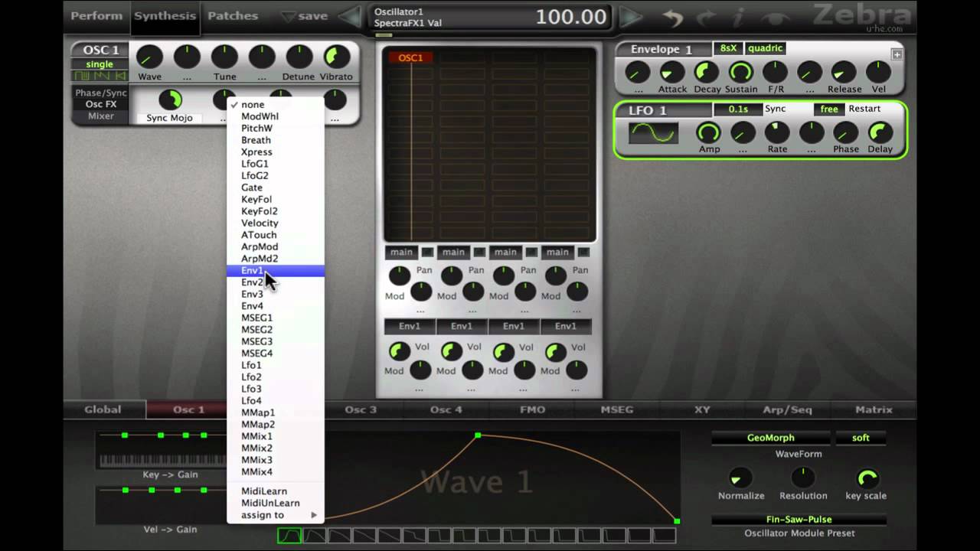Select MSEG1 in the modulation menu
980x551 pixels.
pyautogui.click(x=276, y=318)
